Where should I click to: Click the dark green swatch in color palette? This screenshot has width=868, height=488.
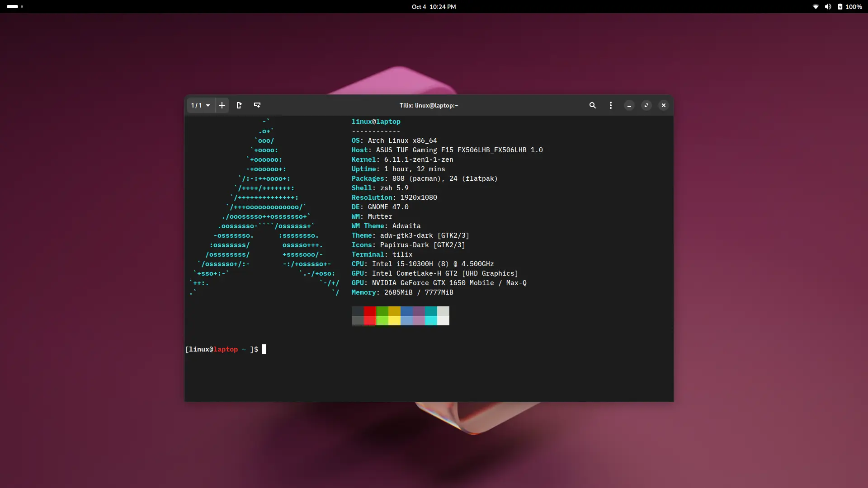tap(382, 311)
